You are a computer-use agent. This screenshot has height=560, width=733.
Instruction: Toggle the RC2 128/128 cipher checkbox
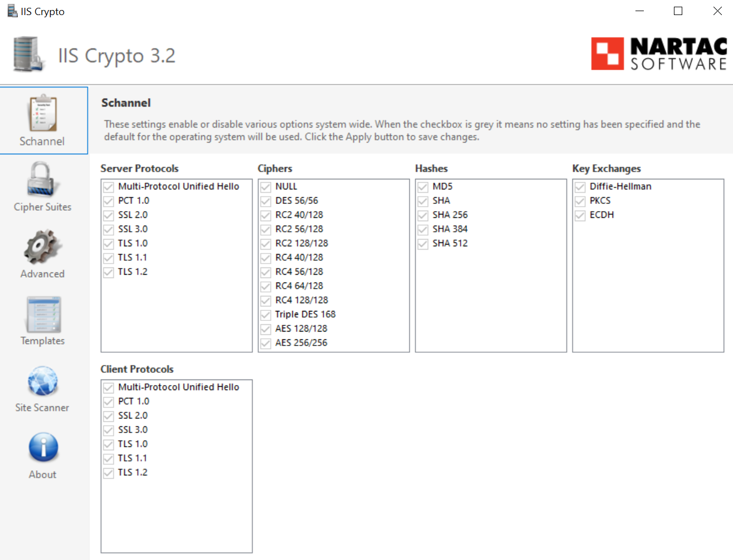point(266,244)
